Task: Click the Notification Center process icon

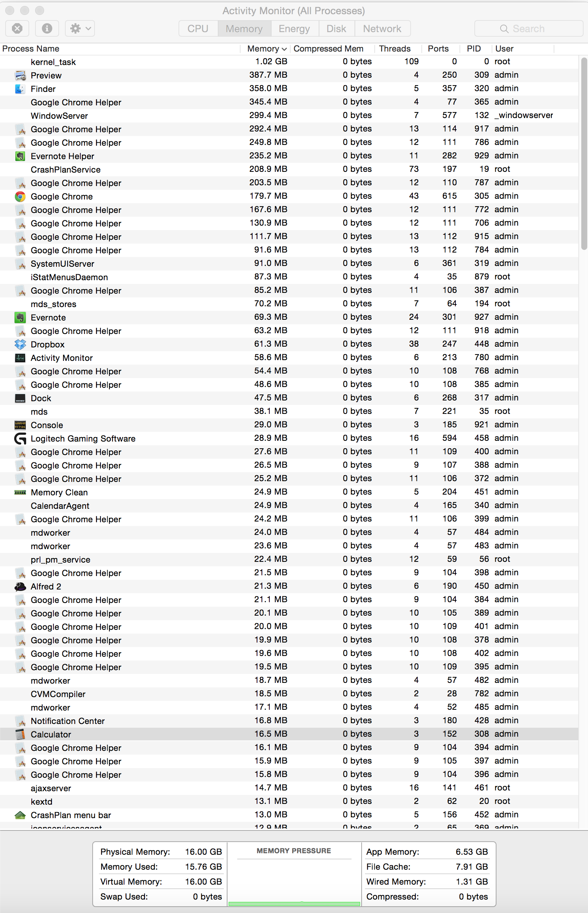Action: tap(20, 721)
